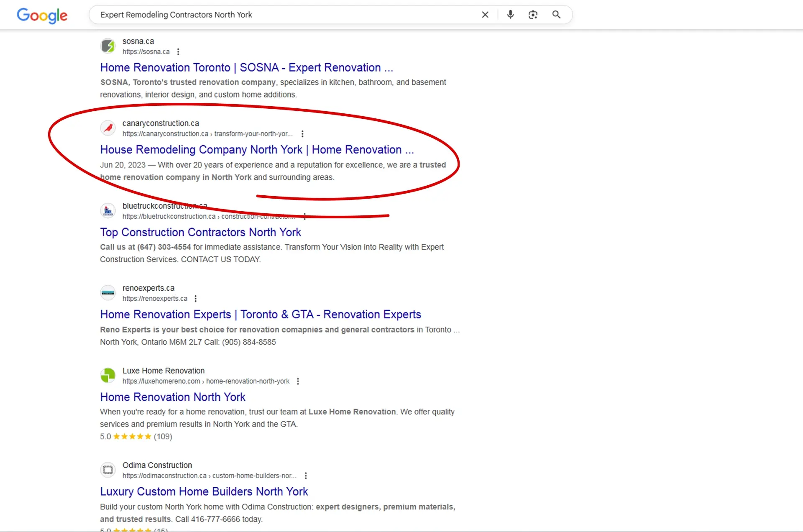Open the Home Renovation Toronto SOSNA result
This screenshot has width=803, height=532.
tap(246, 67)
